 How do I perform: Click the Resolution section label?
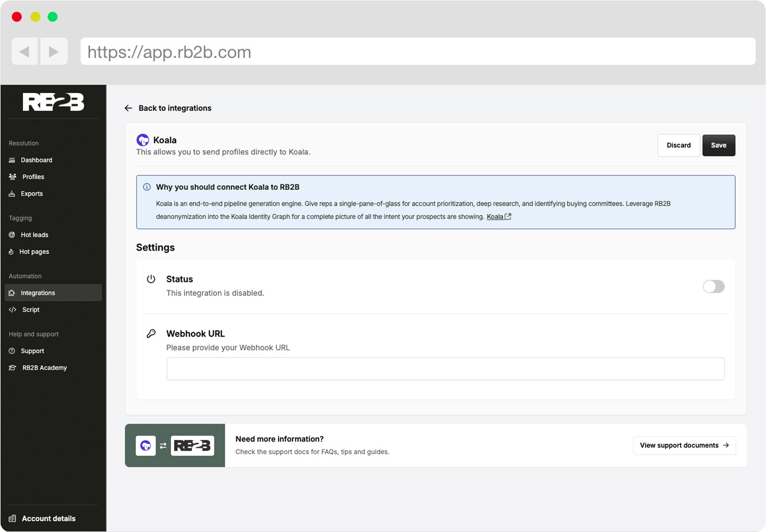(x=24, y=143)
